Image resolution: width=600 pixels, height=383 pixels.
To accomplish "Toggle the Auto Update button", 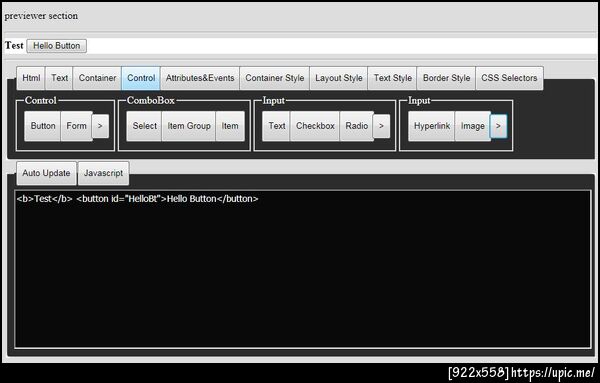I will tap(46, 173).
